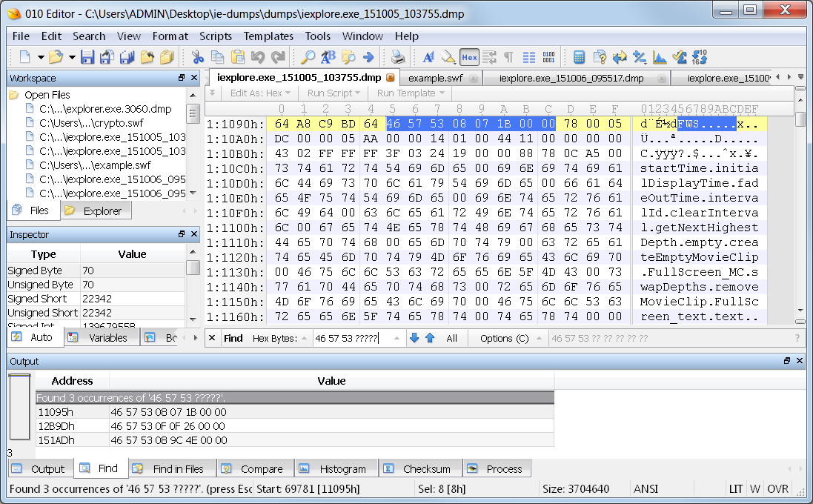Click the LIT endian status indicator
Screen dimensions: 813x504
tap(735, 489)
